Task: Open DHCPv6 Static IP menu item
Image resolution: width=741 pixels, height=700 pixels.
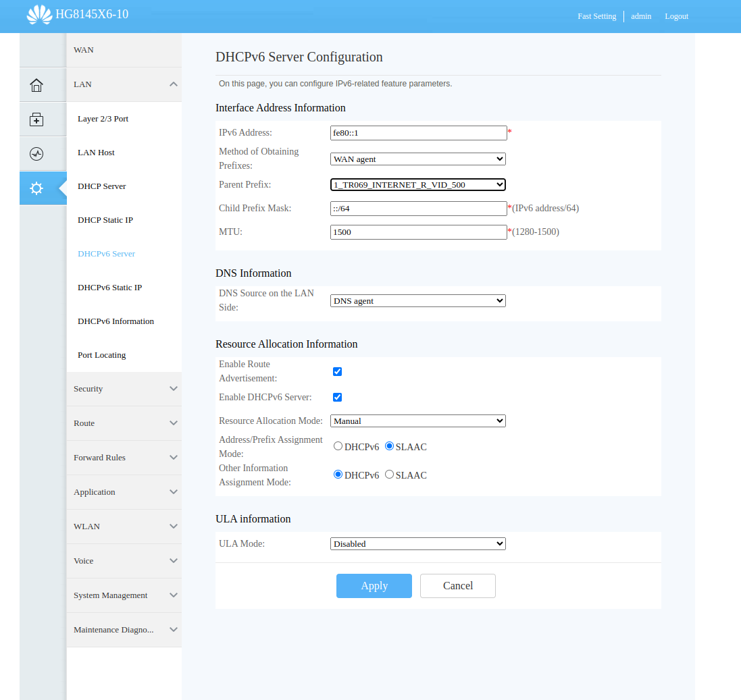Action: (x=110, y=288)
